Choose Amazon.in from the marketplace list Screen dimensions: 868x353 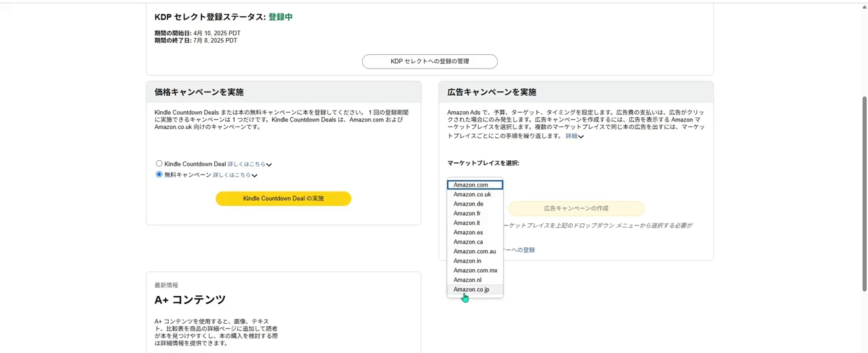tap(475, 261)
